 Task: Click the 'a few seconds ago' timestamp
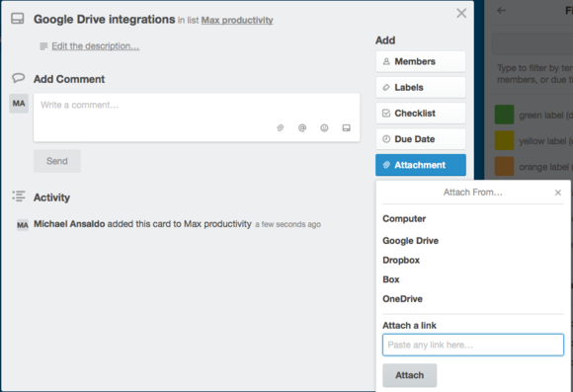click(x=287, y=224)
